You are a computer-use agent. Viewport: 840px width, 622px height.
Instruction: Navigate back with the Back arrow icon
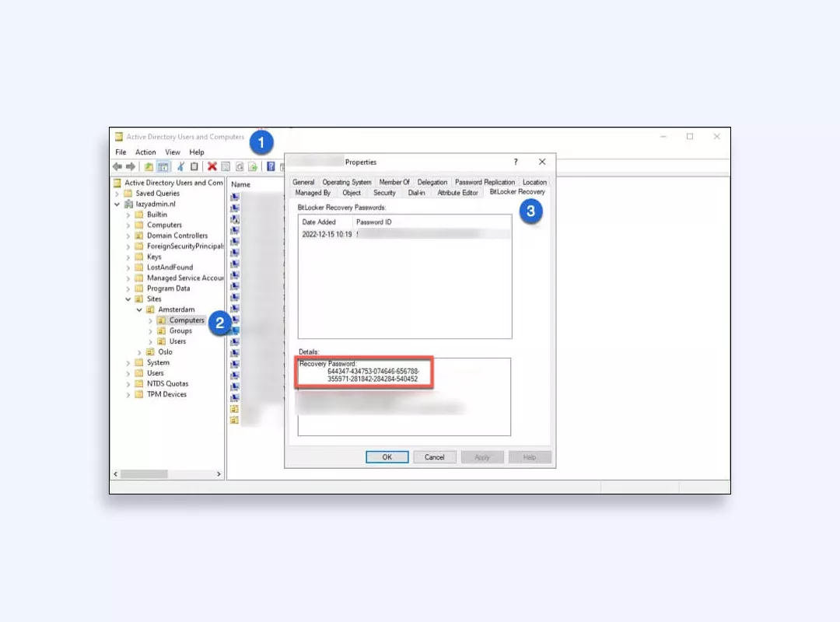click(x=118, y=166)
